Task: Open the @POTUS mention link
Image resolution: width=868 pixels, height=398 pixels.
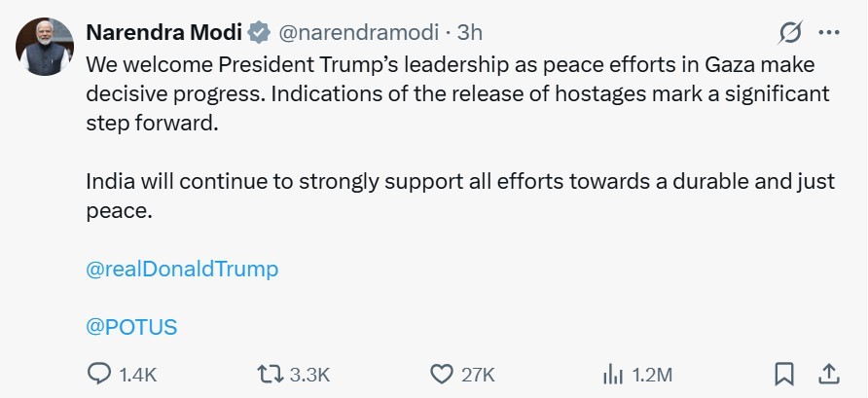Action: coord(131,326)
